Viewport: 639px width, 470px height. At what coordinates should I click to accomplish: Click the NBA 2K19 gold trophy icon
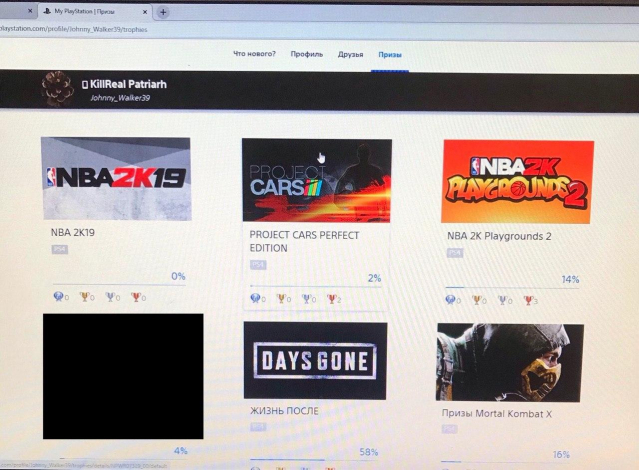click(84, 296)
